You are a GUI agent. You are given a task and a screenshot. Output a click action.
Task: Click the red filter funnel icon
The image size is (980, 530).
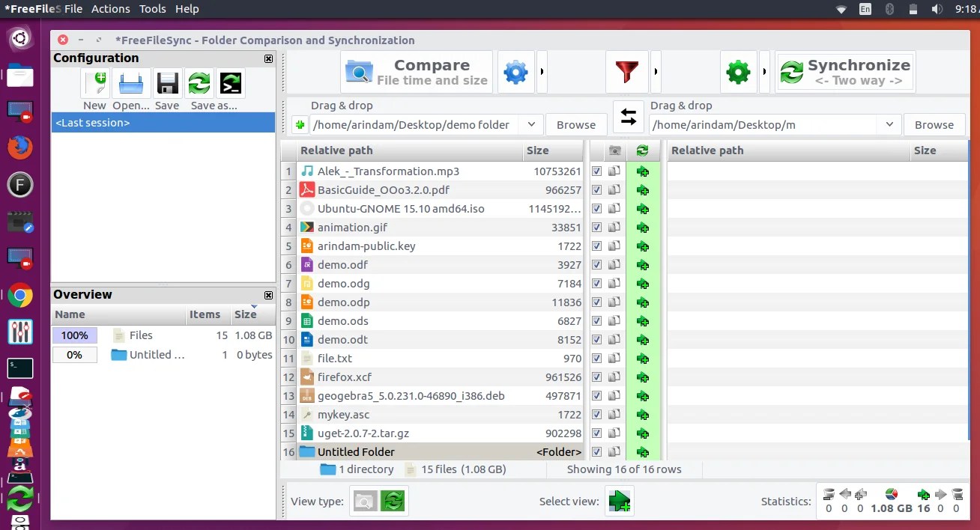[626, 73]
